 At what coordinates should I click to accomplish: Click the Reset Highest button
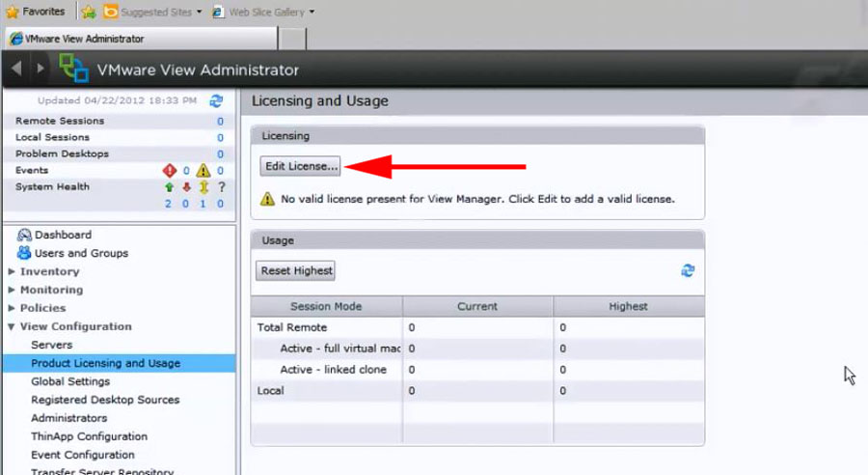point(296,270)
